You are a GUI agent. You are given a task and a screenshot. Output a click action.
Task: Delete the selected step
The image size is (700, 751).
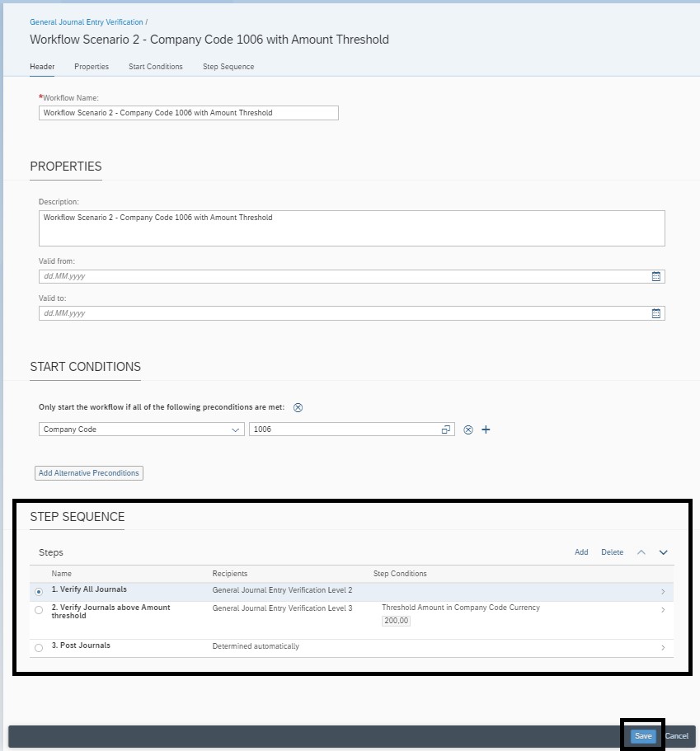point(613,552)
